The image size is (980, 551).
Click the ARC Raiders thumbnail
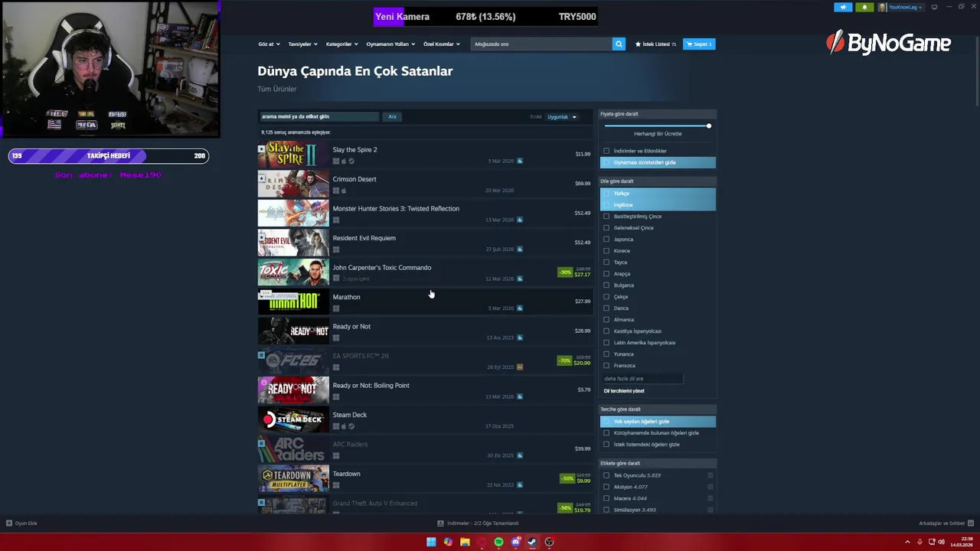(x=293, y=449)
